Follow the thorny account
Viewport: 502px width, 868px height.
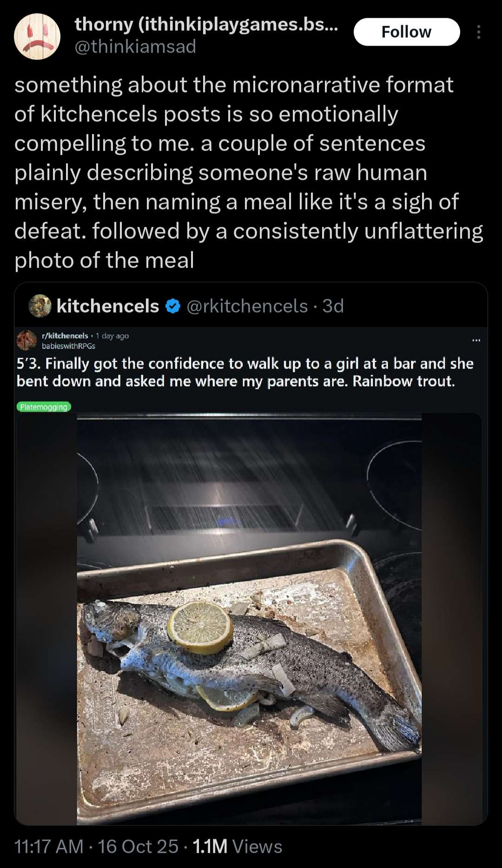(406, 32)
